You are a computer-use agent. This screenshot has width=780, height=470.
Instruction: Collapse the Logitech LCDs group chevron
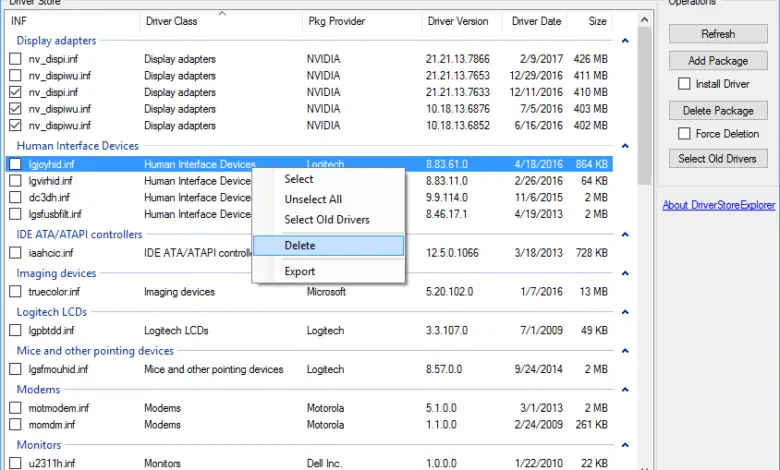coord(625,313)
